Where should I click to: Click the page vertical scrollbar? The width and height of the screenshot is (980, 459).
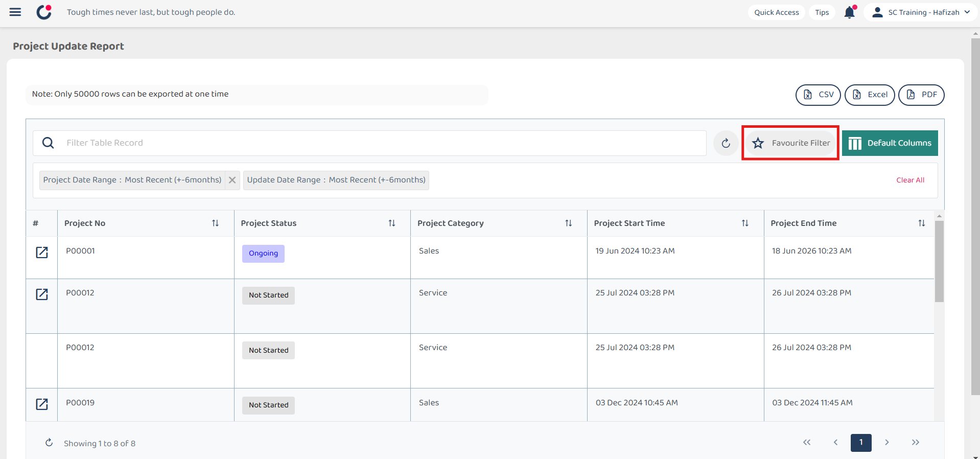tap(975, 217)
